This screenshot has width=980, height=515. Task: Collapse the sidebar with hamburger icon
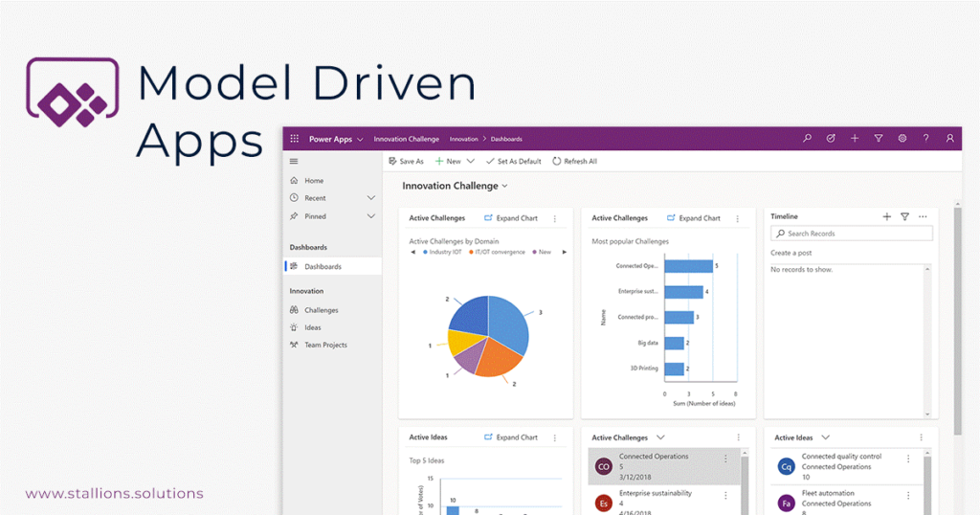pos(294,161)
